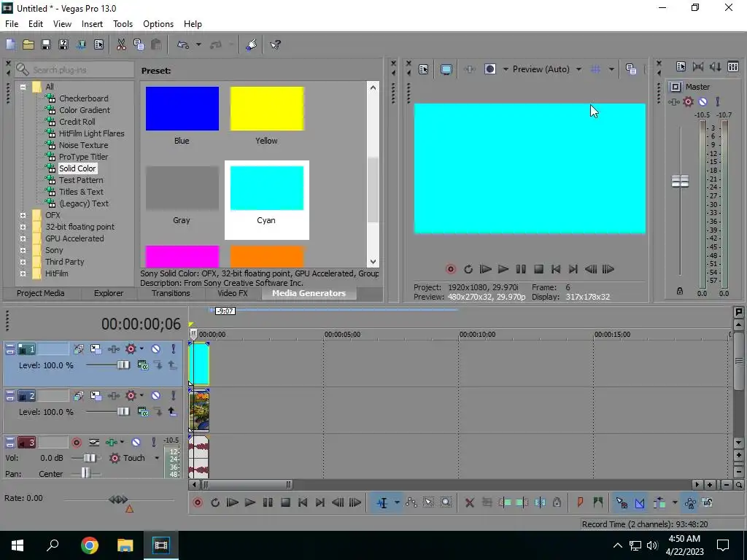Collapse the All folder in plug-in tree
Screen dimensions: 747x560
[x=23, y=87]
